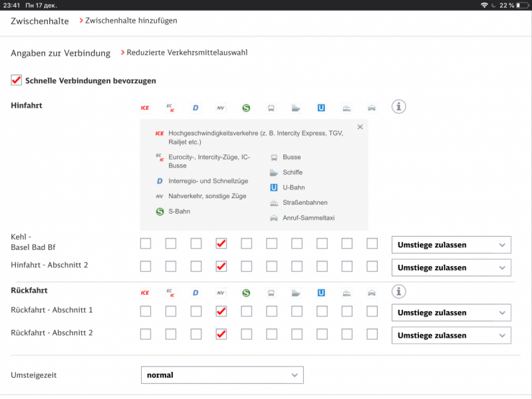The image size is (532, 399).
Task: Open info icon next to Hinfahrt transport icons
Action: coord(398,107)
